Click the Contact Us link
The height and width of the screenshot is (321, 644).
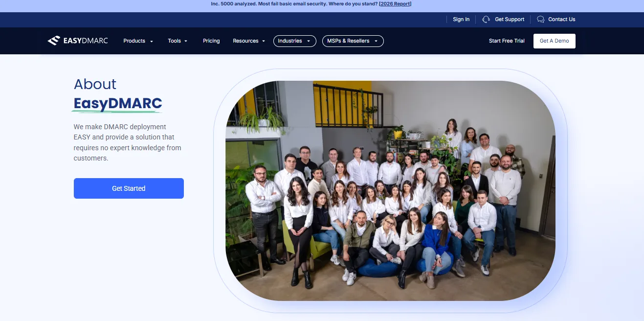(x=562, y=20)
